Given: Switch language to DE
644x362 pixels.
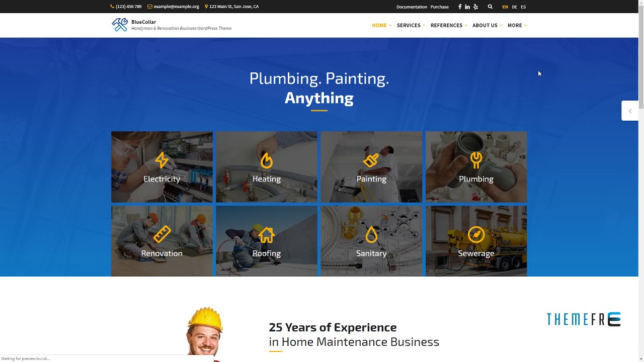Looking at the screenshot, I should 514,7.
